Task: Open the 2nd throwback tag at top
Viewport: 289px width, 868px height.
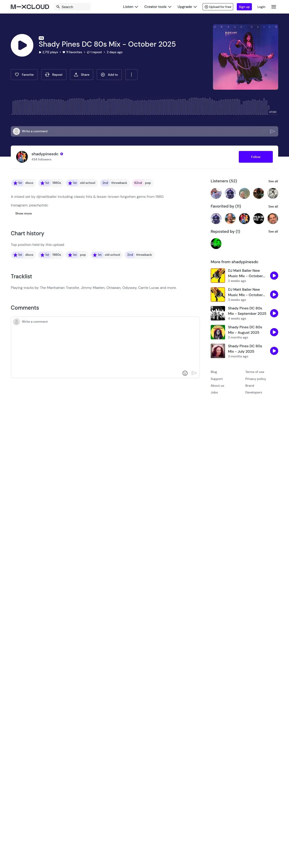Action: 115,183
